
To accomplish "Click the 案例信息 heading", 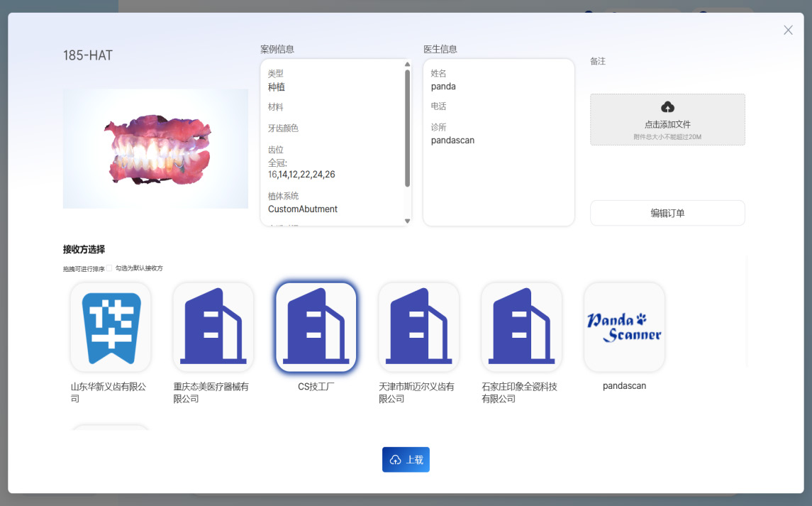I will click(x=277, y=49).
